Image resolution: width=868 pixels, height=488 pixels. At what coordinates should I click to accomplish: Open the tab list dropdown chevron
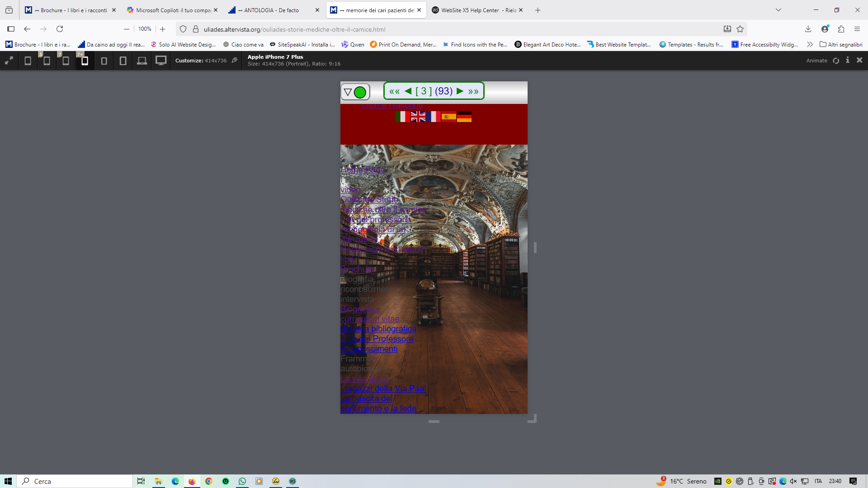pyautogui.click(x=778, y=10)
